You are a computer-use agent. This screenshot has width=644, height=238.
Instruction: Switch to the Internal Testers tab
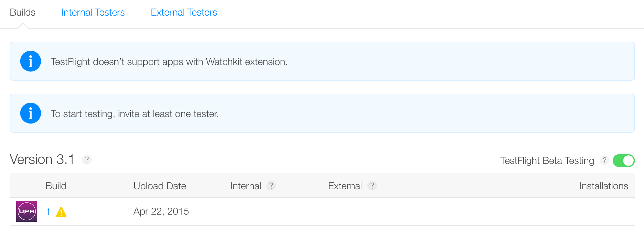(x=93, y=12)
